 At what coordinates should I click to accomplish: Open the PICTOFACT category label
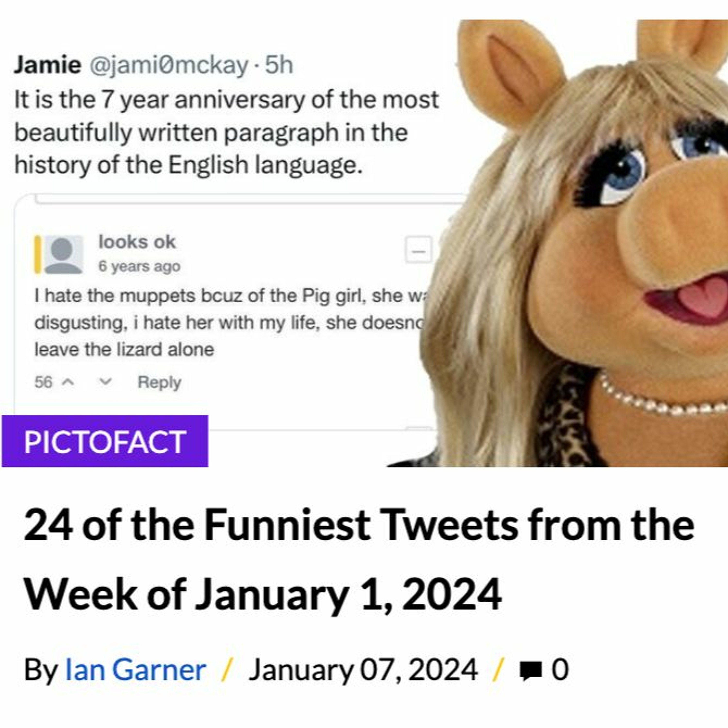click(105, 441)
